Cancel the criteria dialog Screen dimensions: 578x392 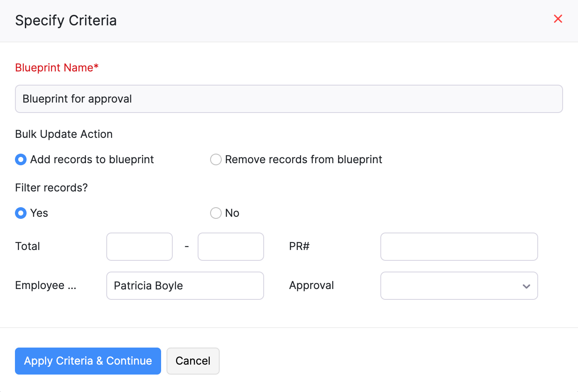(193, 361)
